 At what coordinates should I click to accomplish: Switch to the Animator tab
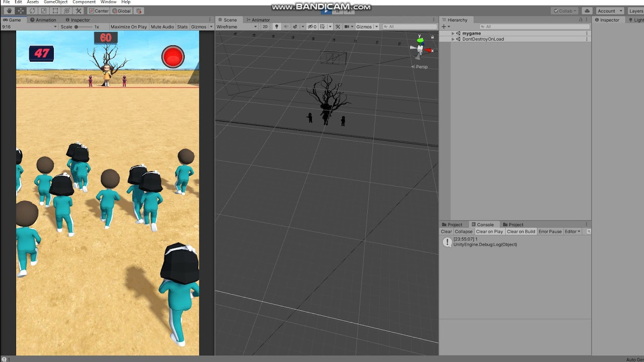point(258,20)
